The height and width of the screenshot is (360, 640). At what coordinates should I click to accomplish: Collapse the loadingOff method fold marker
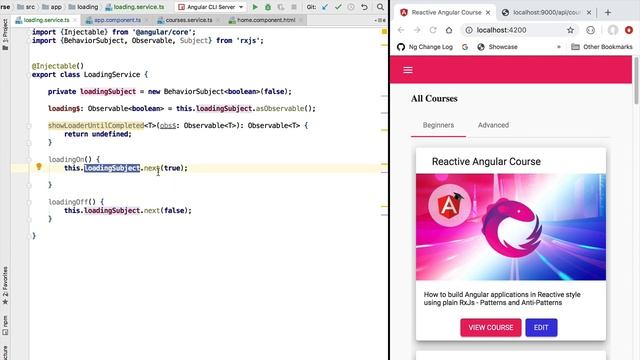pos(29,202)
